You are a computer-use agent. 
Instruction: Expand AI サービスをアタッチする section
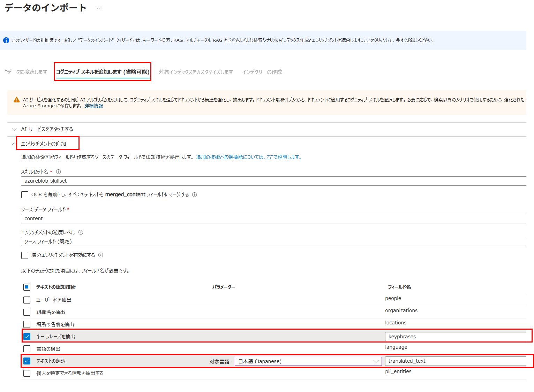(x=47, y=129)
